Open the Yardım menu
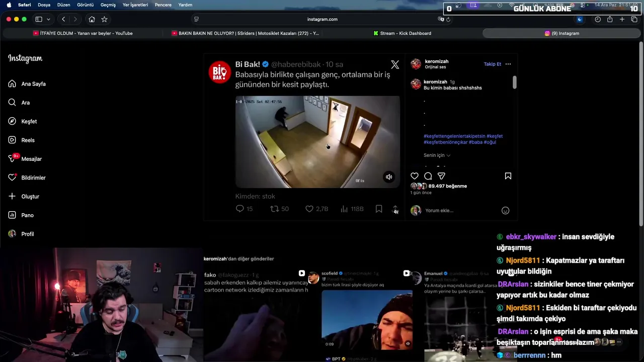 [185, 5]
